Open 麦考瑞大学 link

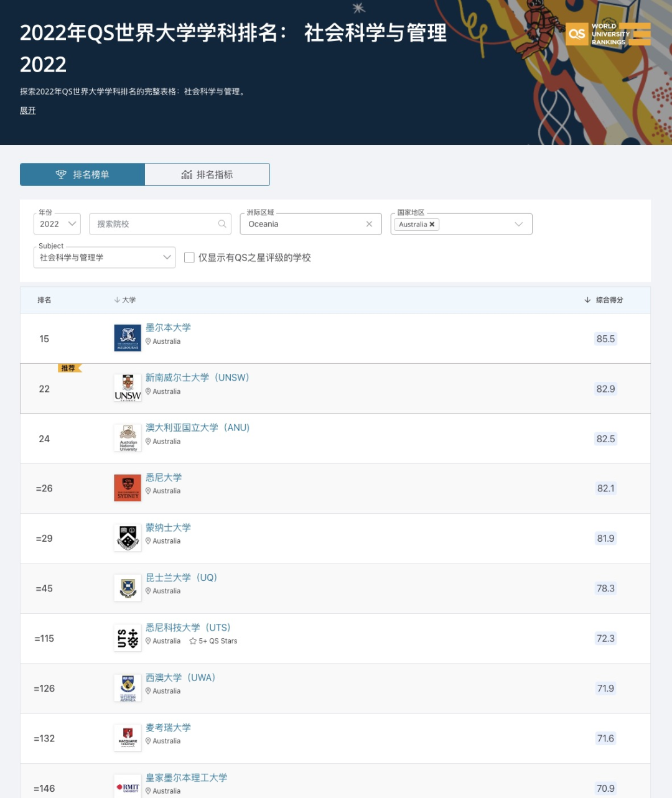168,728
